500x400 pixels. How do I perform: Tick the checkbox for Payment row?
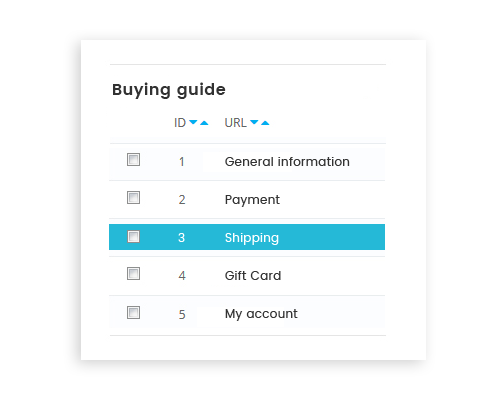pyautogui.click(x=133, y=197)
